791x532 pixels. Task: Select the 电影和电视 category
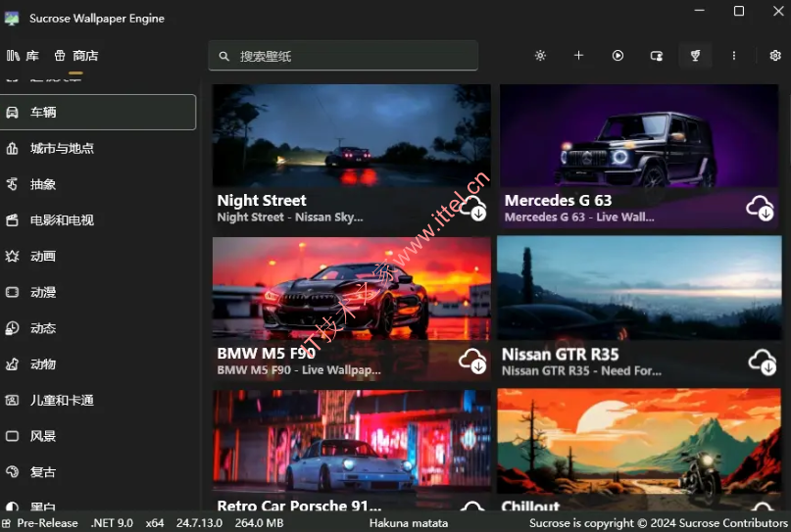(x=98, y=219)
